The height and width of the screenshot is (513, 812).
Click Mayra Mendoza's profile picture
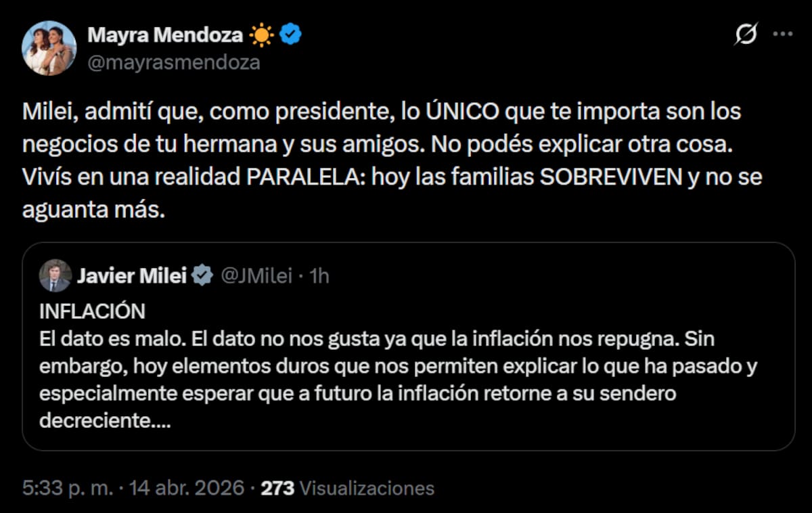tap(49, 48)
